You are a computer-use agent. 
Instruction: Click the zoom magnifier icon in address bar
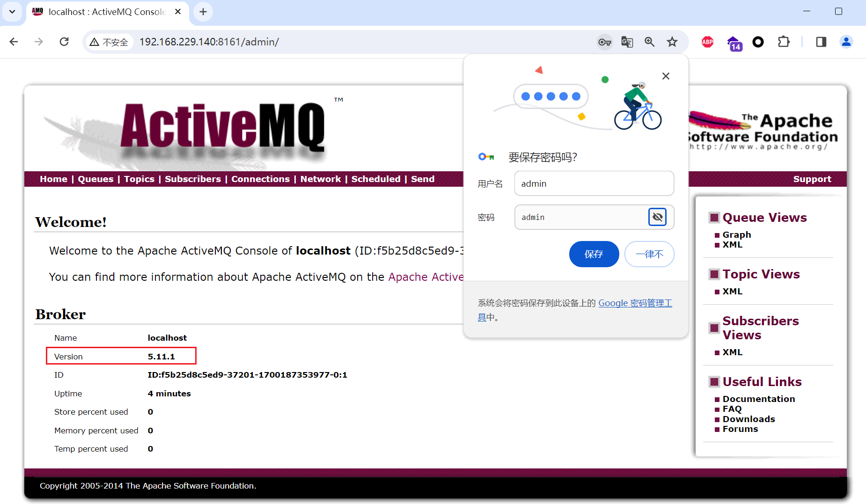[649, 42]
